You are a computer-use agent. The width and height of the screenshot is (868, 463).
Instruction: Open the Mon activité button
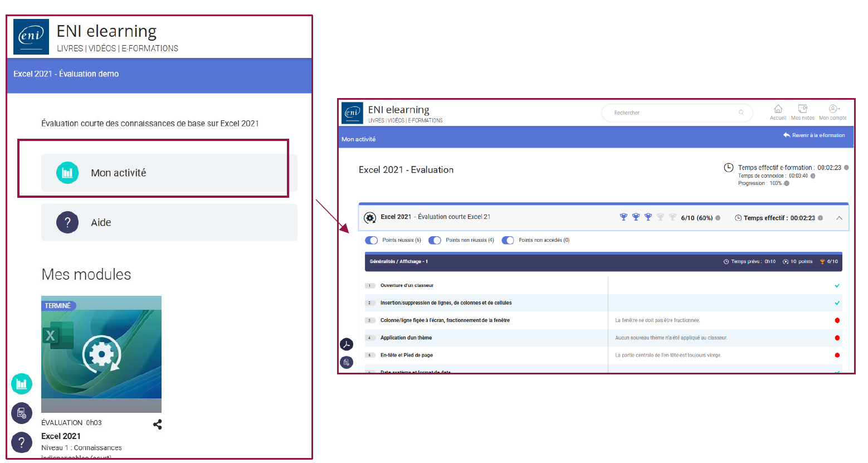point(169,173)
